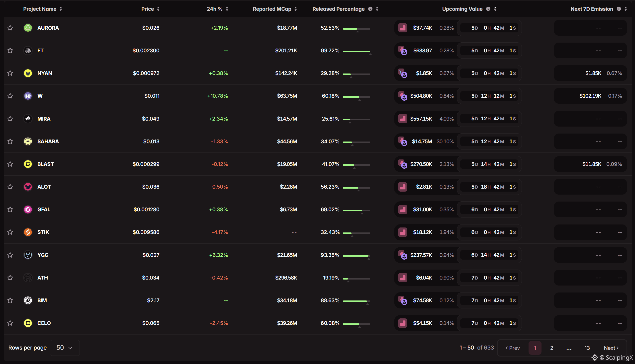
Task: Click NYAN next 7D emission value
Action: (x=593, y=73)
